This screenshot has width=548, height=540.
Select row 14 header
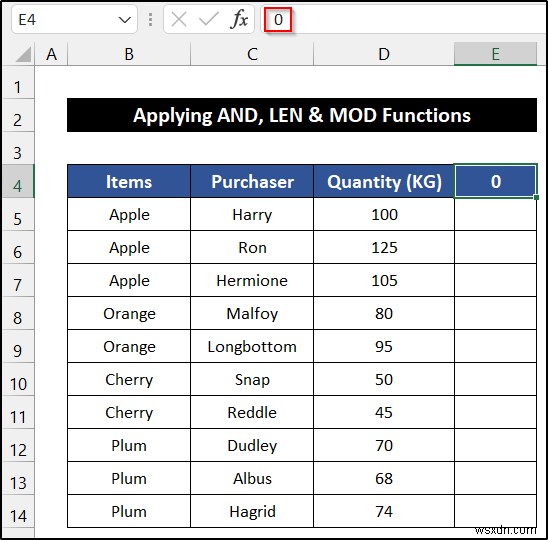pos(17,511)
